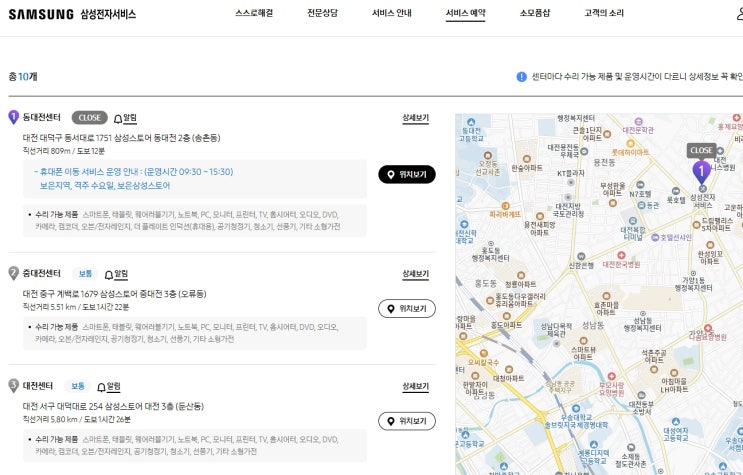This screenshot has width=743, height=475.
Task: Click 대성여자고등학교 marker on the map
Action: (676, 421)
